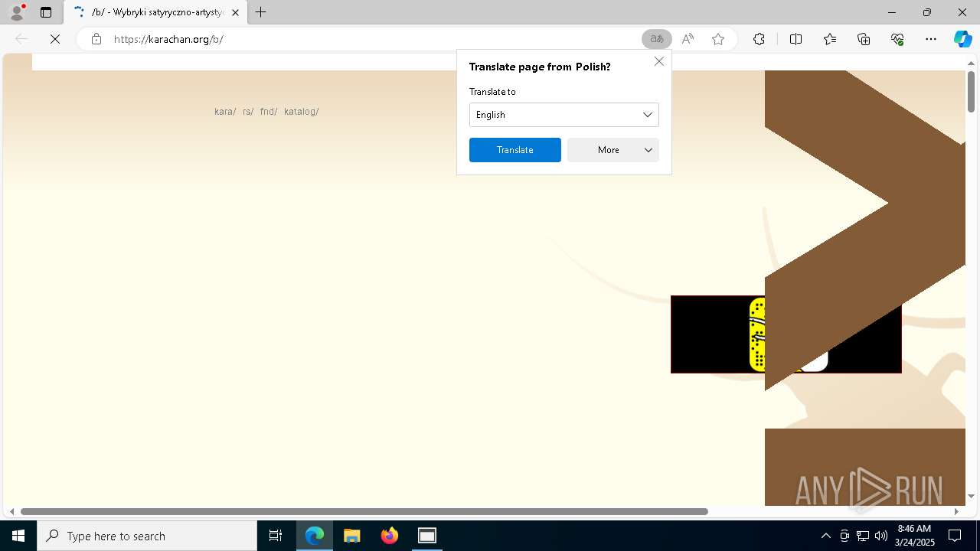This screenshot has height=551, width=980.
Task: Open the Windows Start menu
Action: tap(18, 536)
